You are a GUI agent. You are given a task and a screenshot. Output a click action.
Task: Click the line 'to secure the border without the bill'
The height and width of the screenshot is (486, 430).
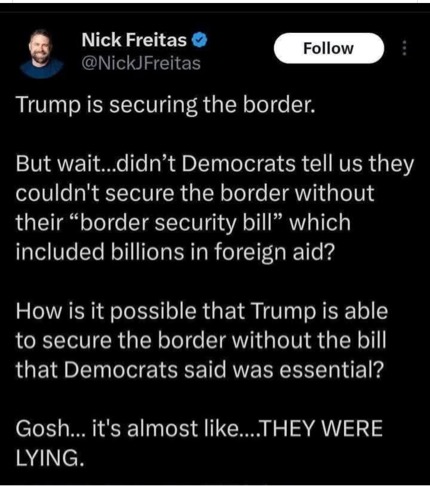(x=201, y=340)
